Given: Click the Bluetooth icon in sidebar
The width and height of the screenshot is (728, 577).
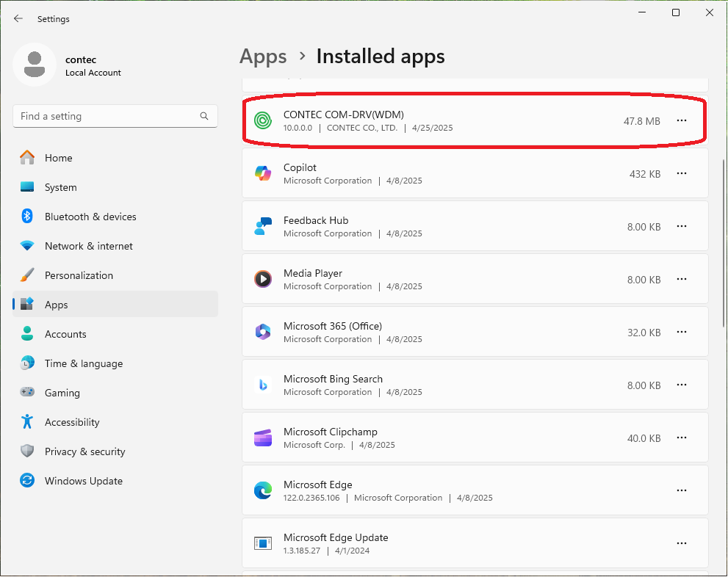Looking at the screenshot, I should tap(27, 216).
